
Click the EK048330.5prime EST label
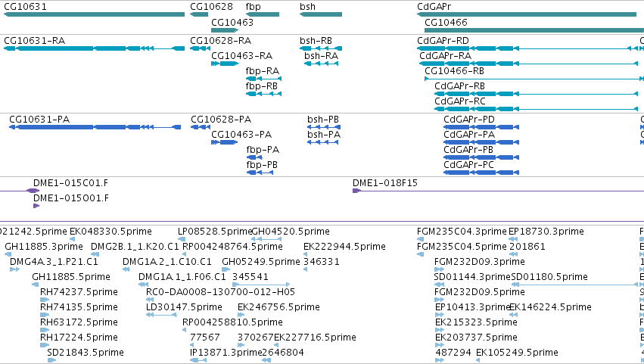click(x=111, y=232)
